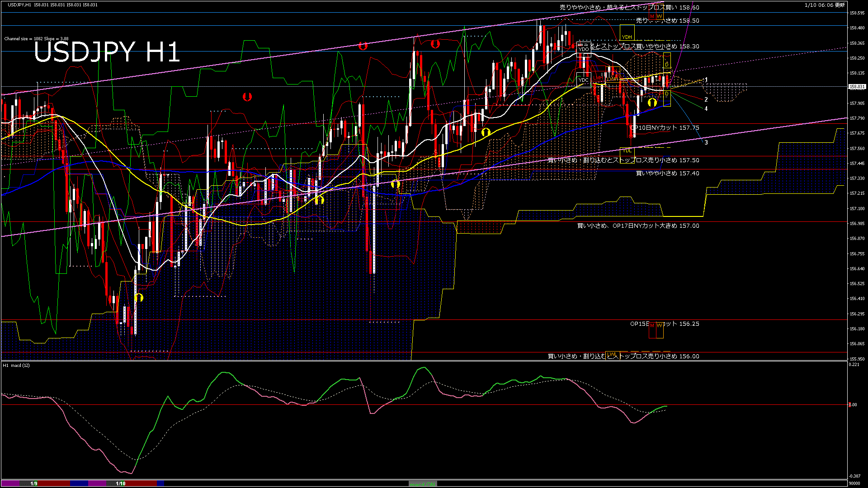Viewport: 868px width, 488px height.
Task: Click the Channel size Slope text label
Action: click(x=36, y=39)
